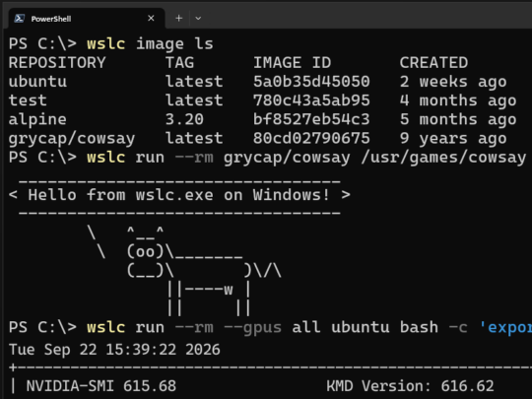
Task: Click '2 weeks ago' created value
Action: coord(453,82)
